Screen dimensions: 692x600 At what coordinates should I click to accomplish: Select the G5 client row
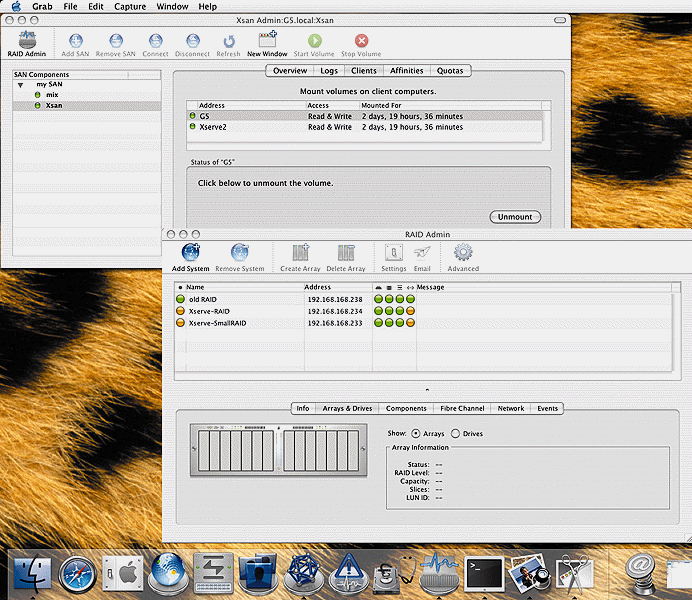(365, 116)
